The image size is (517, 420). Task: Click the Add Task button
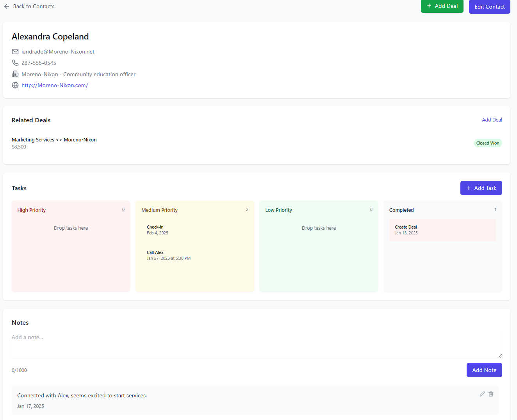pos(481,188)
